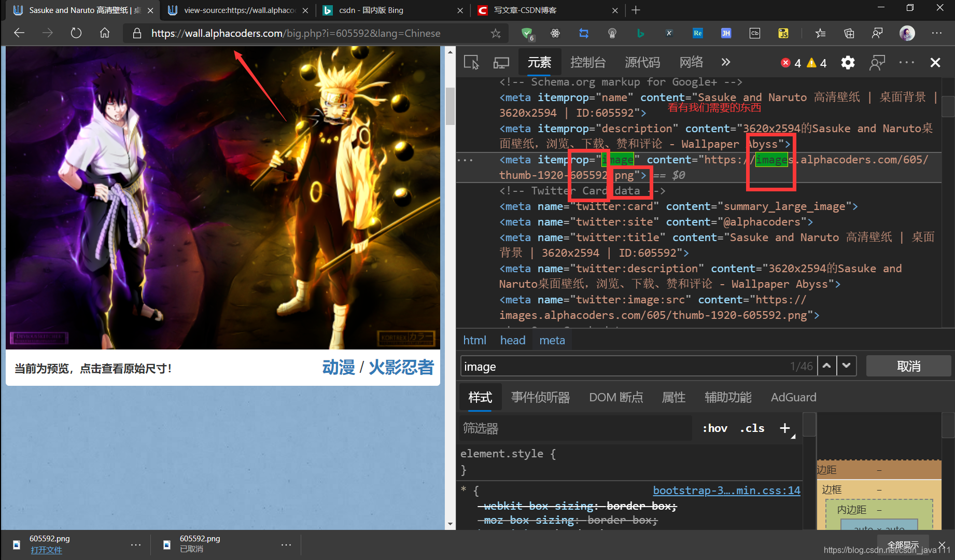955x560 pixels.
Task: Add page to favorites with star
Action: pyautogui.click(x=496, y=33)
